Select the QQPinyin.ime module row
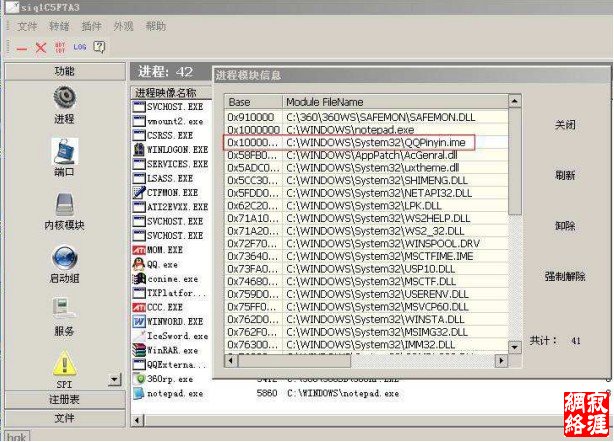The width and height of the screenshot is (614, 442). tap(366, 143)
